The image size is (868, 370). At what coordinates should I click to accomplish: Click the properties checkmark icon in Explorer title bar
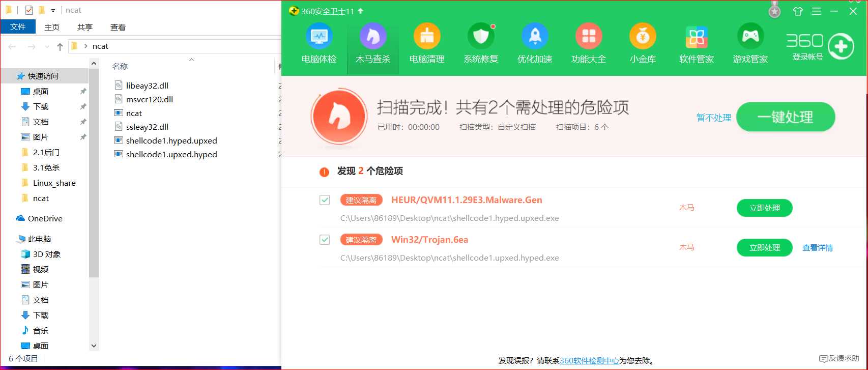click(x=29, y=10)
